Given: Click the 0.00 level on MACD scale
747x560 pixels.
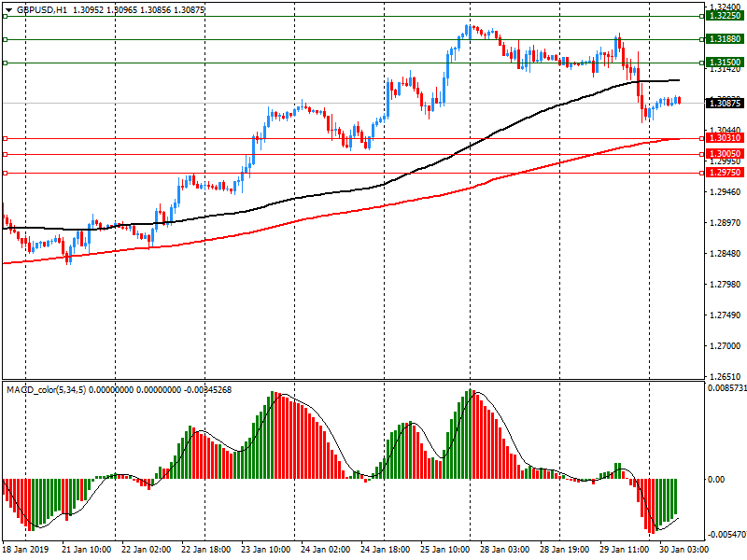Looking at the screenshot, I should click(x=715, y=480).
